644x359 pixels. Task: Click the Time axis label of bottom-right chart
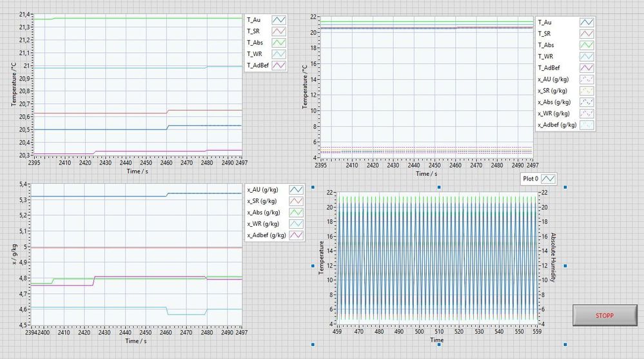pos(436,340)
